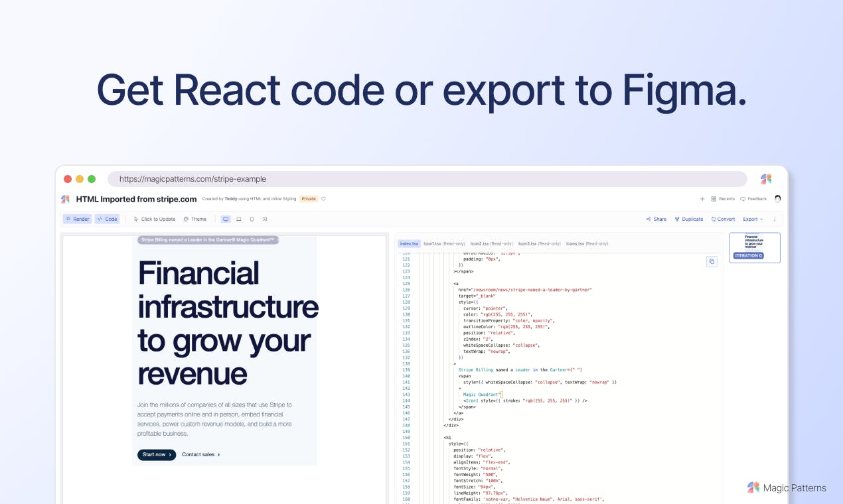Image resolution: width=843 pixels, height=504 pixels.
Task: Open the Theme option
Action: click(195, 219)
